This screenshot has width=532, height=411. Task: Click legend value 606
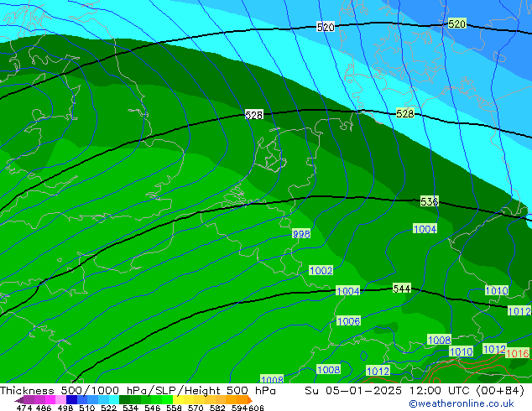point(256,408)
